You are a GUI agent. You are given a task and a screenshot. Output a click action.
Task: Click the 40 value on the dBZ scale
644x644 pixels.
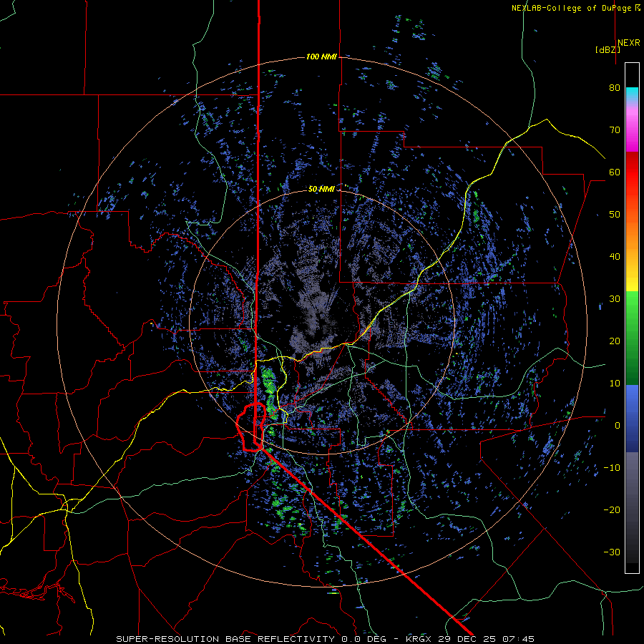[615, 257]
